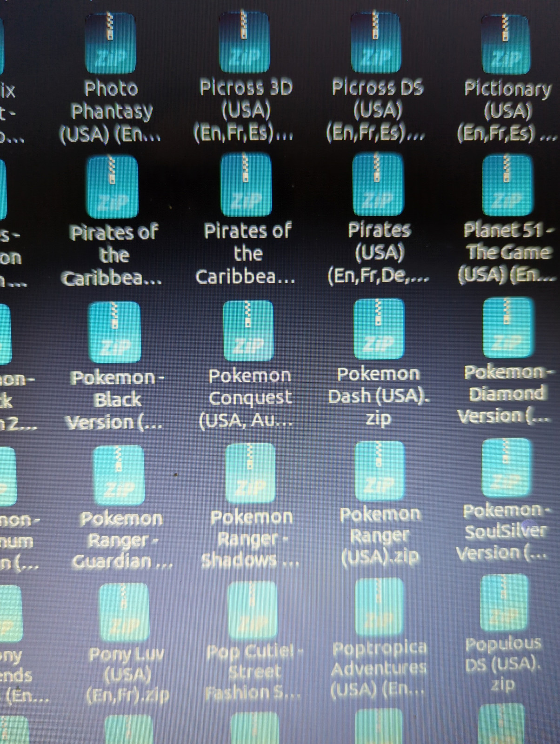Click the Populous DS (USA).zip icon
560x744 pixels.
(503, 604)
